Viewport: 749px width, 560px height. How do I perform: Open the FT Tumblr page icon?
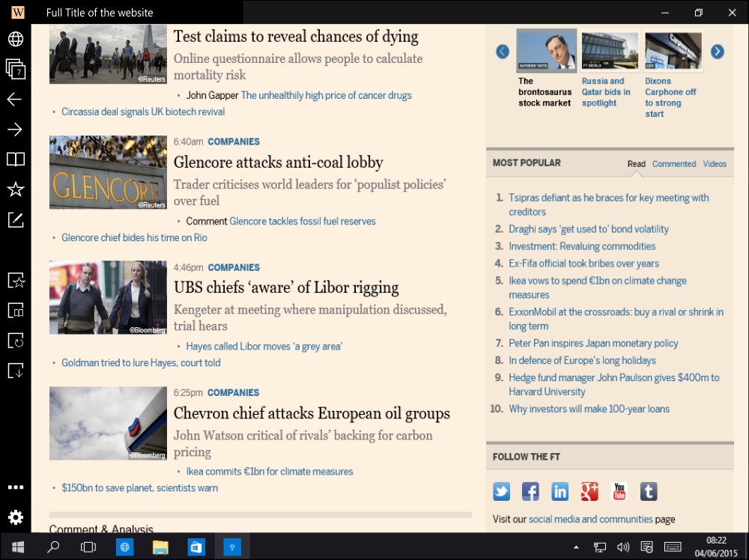[x=649, y=491]
